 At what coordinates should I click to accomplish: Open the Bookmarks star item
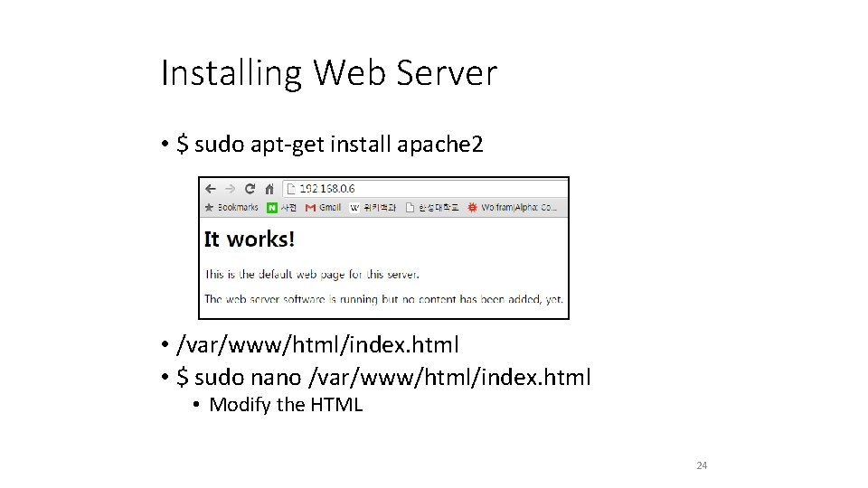coord(231,208)
